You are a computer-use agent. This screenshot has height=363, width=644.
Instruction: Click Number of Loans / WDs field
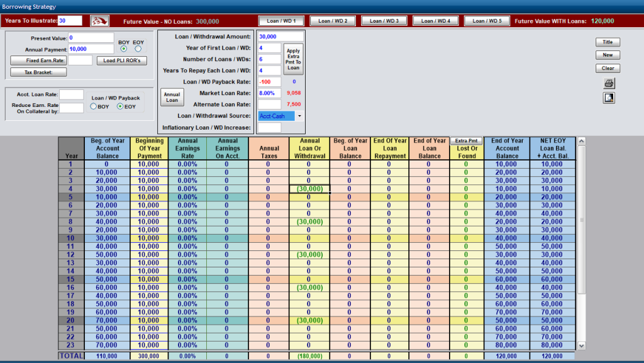tap(269, 59)
